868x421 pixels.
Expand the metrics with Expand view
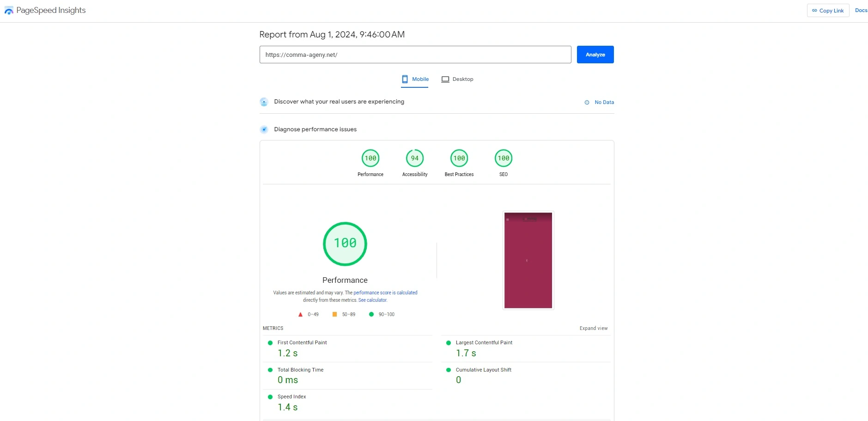pos(593,328)
